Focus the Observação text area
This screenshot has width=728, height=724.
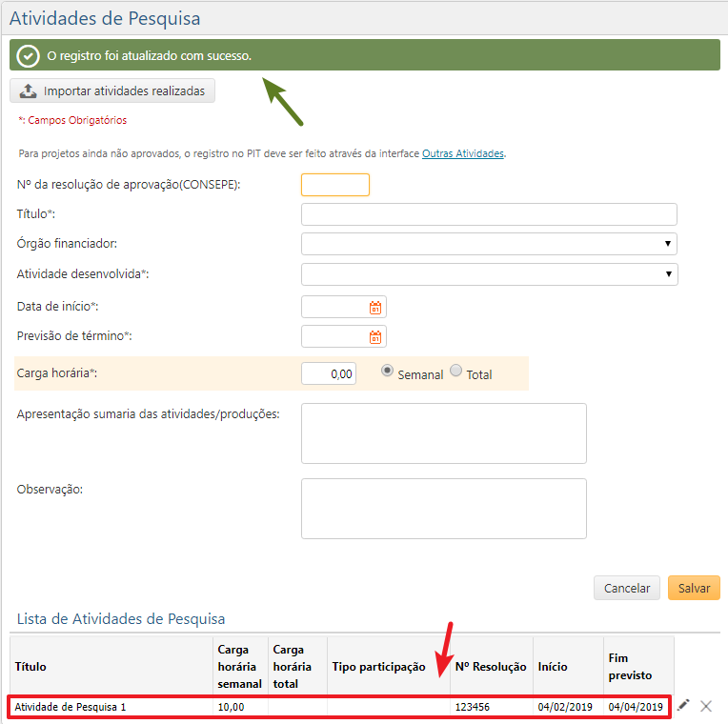(x=444, y=509)
